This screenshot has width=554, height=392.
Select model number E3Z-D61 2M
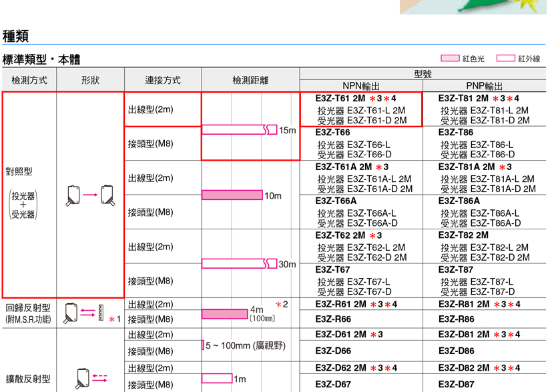pos(340,334)
